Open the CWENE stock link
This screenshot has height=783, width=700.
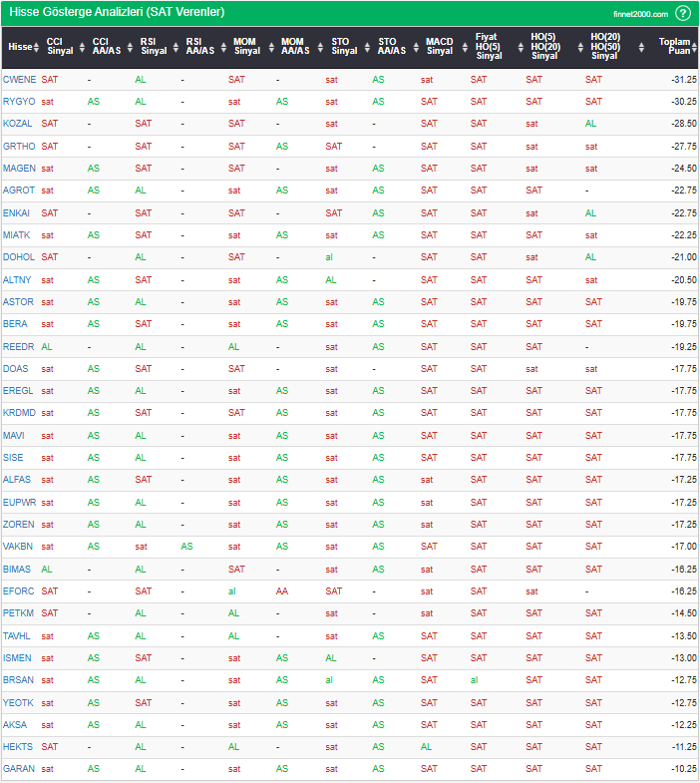20,80
